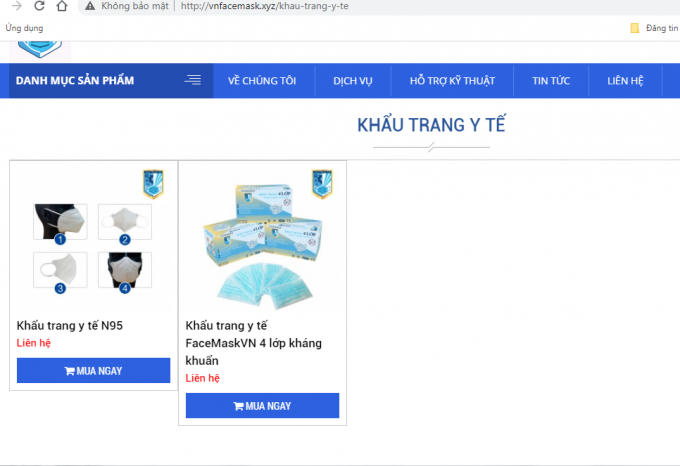The width and height of the screenshot is (680, 466).
Task: Click the shield badge on the N95 product
Action: click(x=153, y=184)
